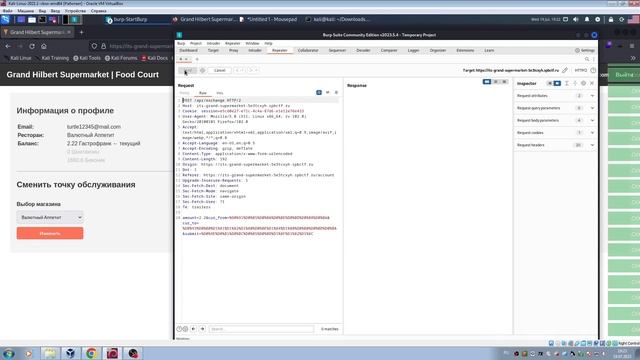Toggle the request \n line-wrap icon
Screen dimensions: 640x360
(x=327, y=93)
